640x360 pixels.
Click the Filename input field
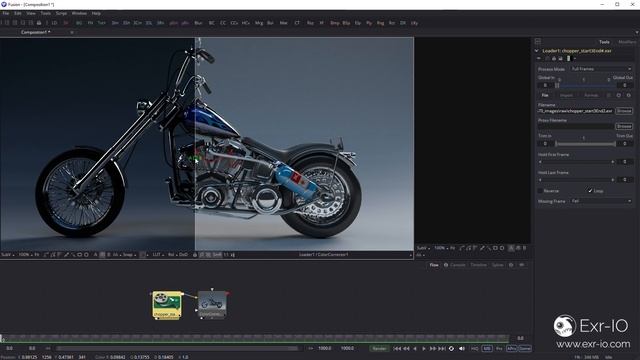pos(576,111)
